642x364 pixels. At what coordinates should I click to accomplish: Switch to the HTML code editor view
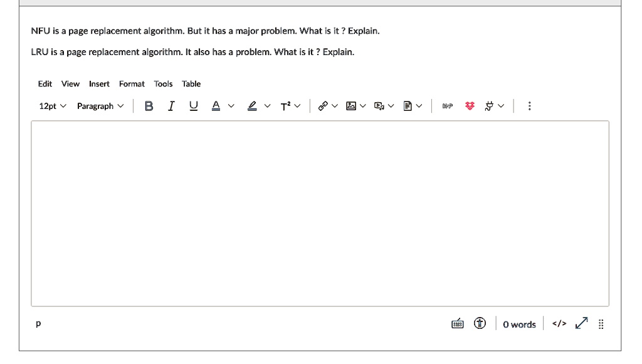559,324
